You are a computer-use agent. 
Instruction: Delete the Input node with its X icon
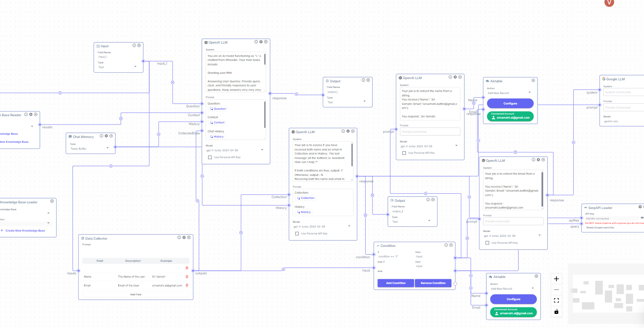point(139,46)
